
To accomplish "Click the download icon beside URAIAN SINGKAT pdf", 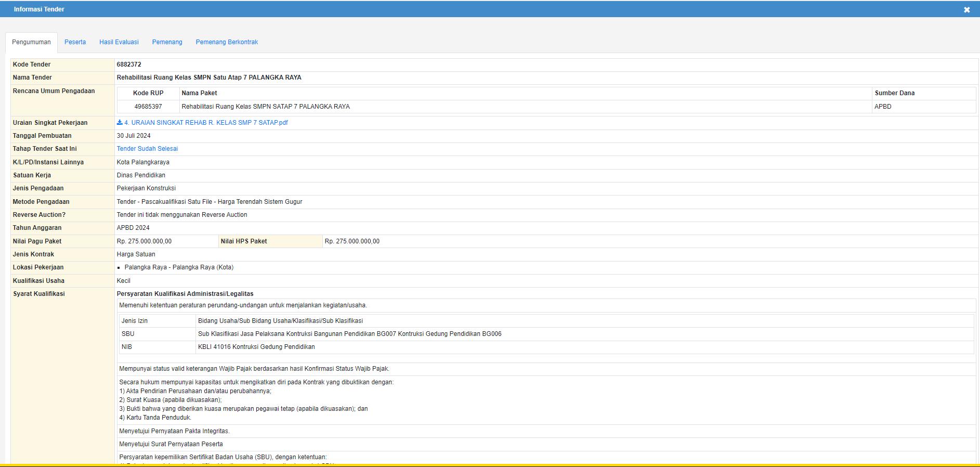I will pos(120,123).
